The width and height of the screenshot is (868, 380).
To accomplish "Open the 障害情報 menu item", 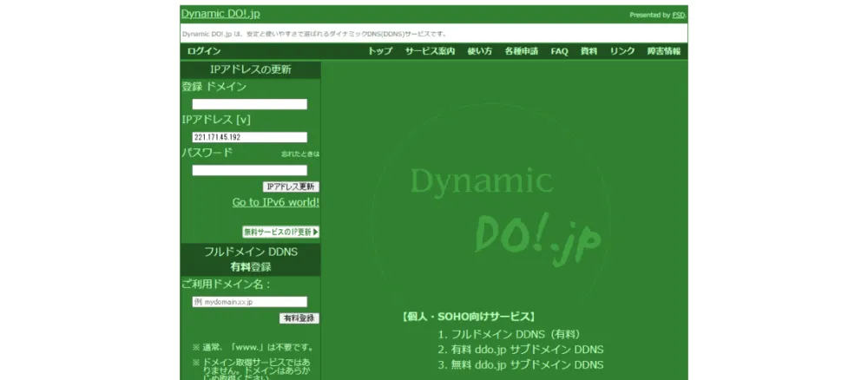I will 664,51.
